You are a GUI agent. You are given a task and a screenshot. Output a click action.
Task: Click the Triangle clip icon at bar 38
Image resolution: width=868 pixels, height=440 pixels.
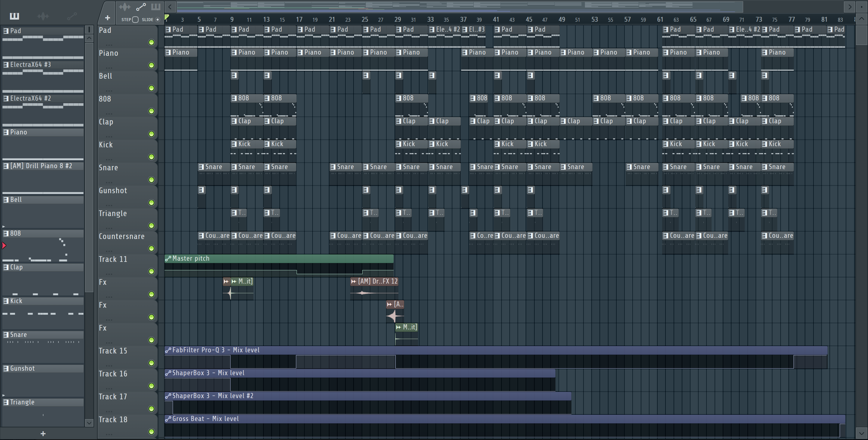473,212
